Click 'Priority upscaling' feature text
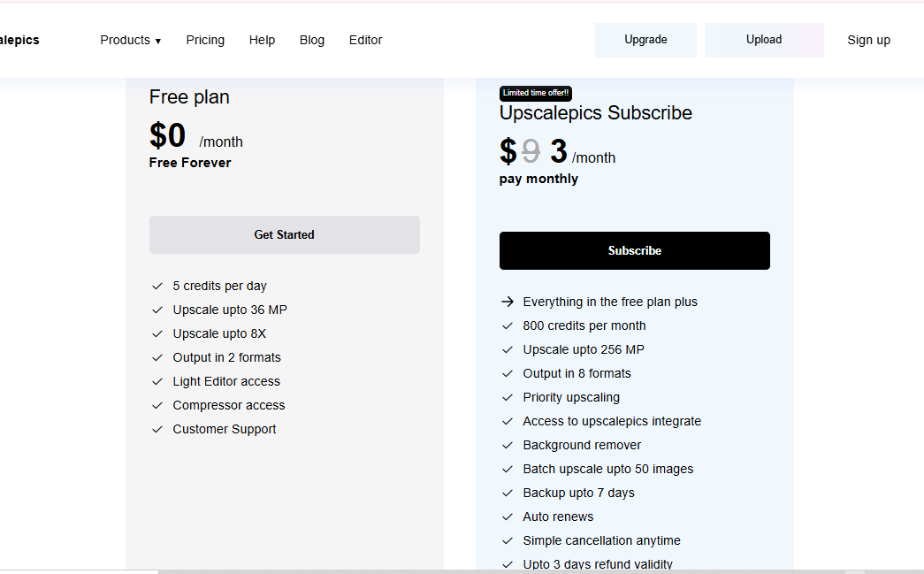Screen dimensions: 924x574 571,398
